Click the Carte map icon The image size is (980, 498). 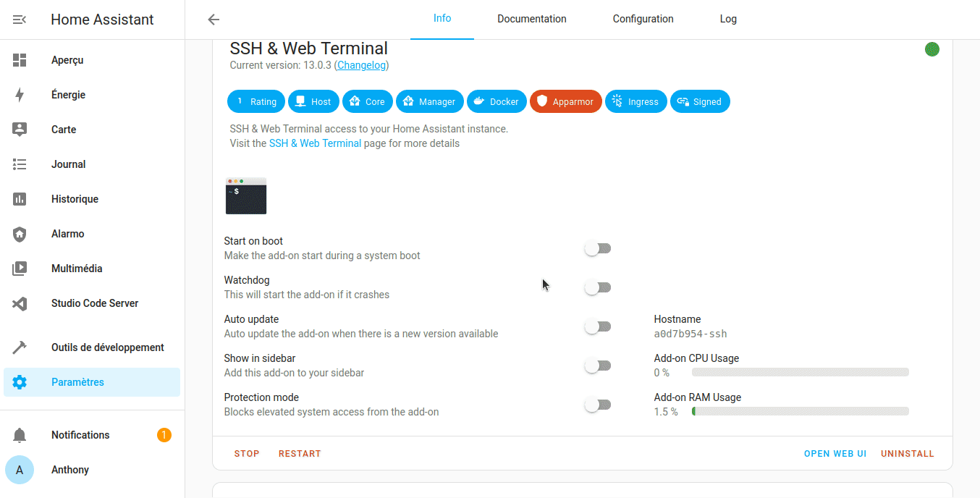pos(20,130)
